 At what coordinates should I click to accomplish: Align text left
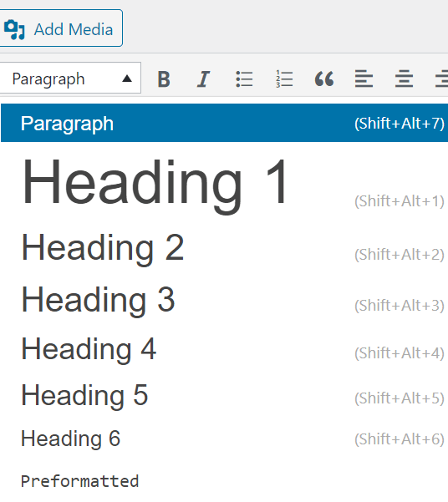point(364,79)
